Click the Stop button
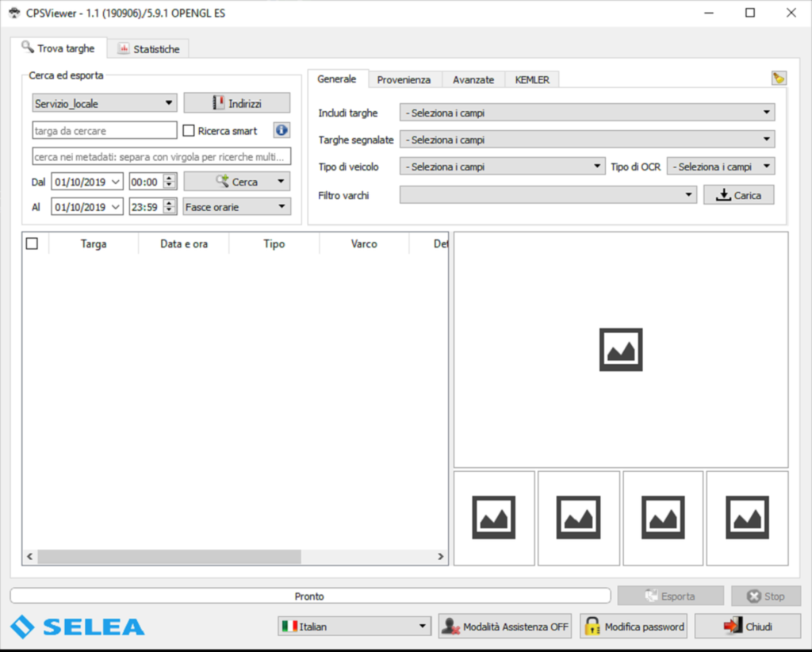This screenshot has width=812, height=652. click(766, 596)
